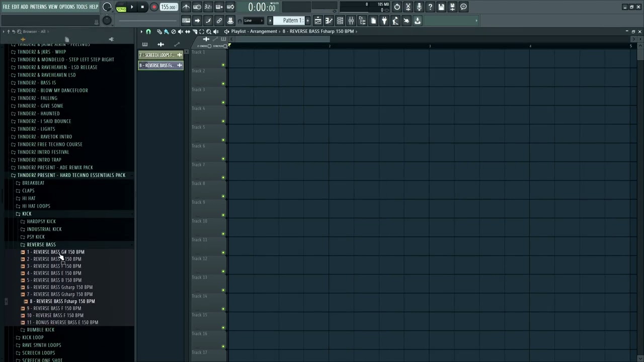The width and height of the screenshot is (644, 362).
Task: Open the Mixer icon
Action: 351,21
